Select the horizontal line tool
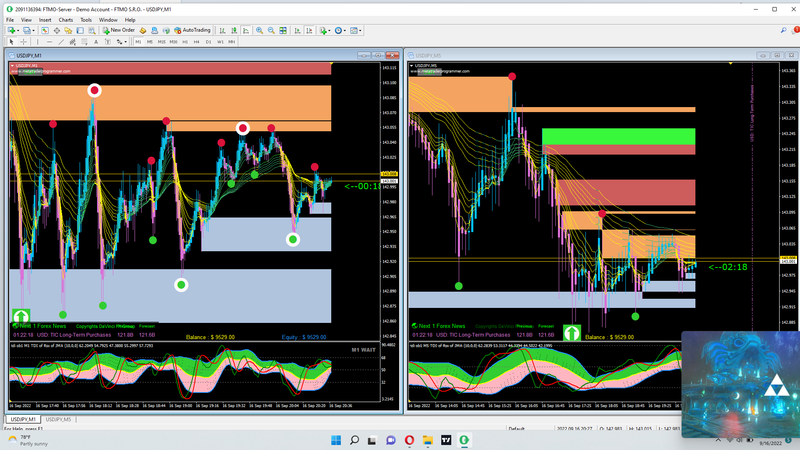The width and height of the screenshot is (800, 450). pos(49,42)
